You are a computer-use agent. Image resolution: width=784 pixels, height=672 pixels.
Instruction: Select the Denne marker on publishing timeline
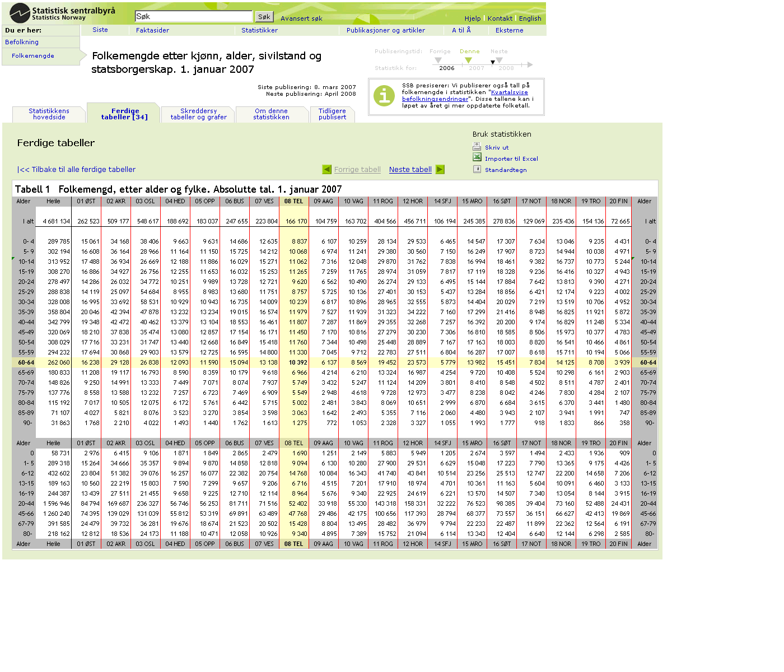[x=469, y=60]
